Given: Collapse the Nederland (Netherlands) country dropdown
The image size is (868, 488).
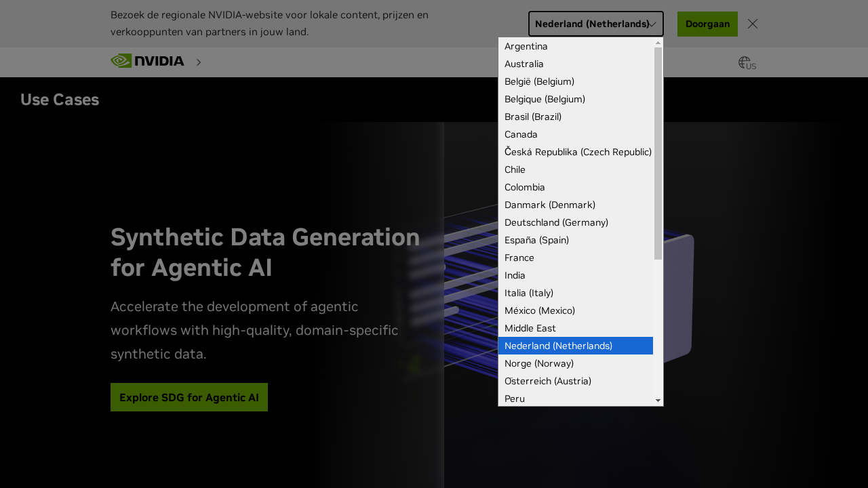Looking at the screenshot, I should click(595, 24).
